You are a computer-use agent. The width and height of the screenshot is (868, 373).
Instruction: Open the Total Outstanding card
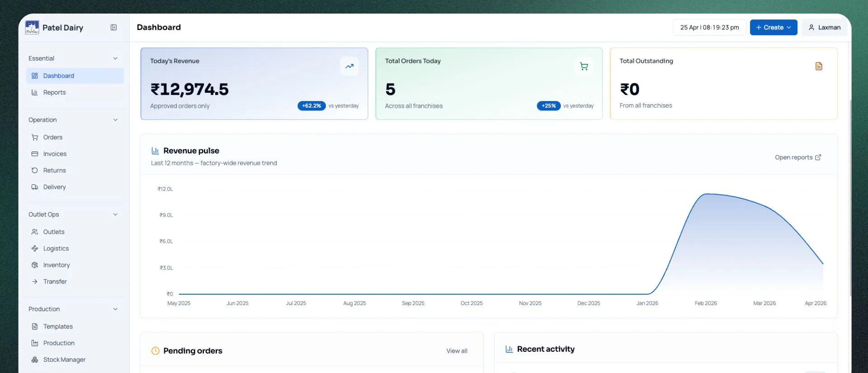723,84
